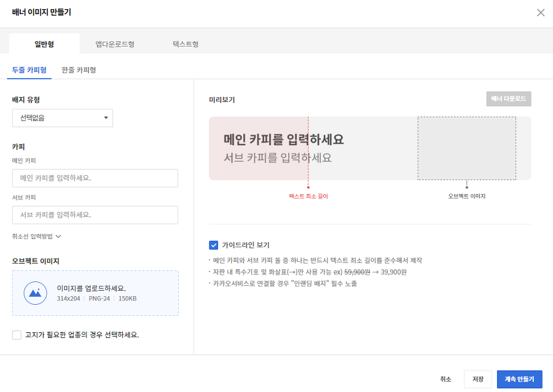Click the 메인 카피 input field
The image size is (553, 392).
click(95, 178)
